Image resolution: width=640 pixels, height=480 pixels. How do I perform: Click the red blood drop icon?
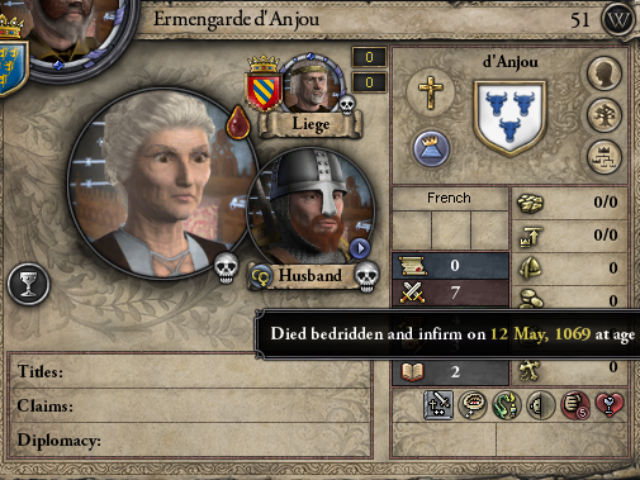coord(238,122)
